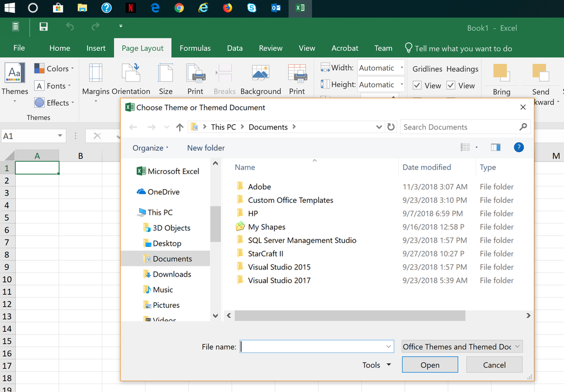Open Skype from the taskbar
Viewport: 564px width, 392px height.
coord(251,8)
